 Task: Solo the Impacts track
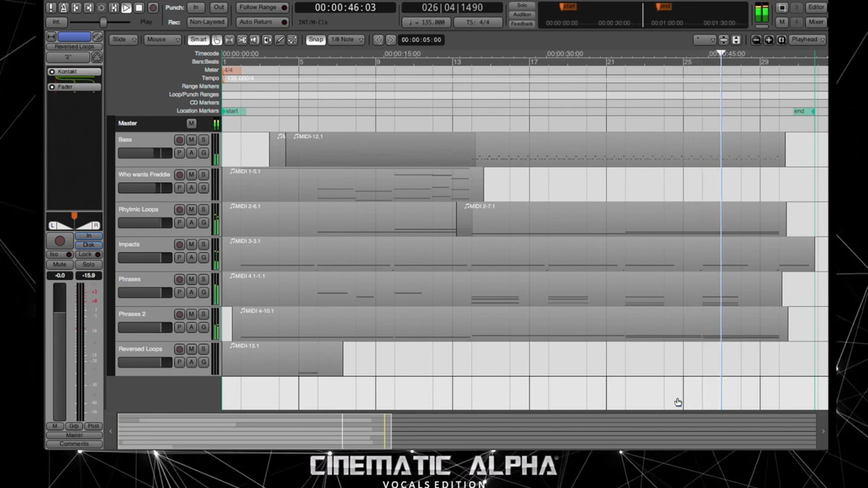tap(204, 245)
